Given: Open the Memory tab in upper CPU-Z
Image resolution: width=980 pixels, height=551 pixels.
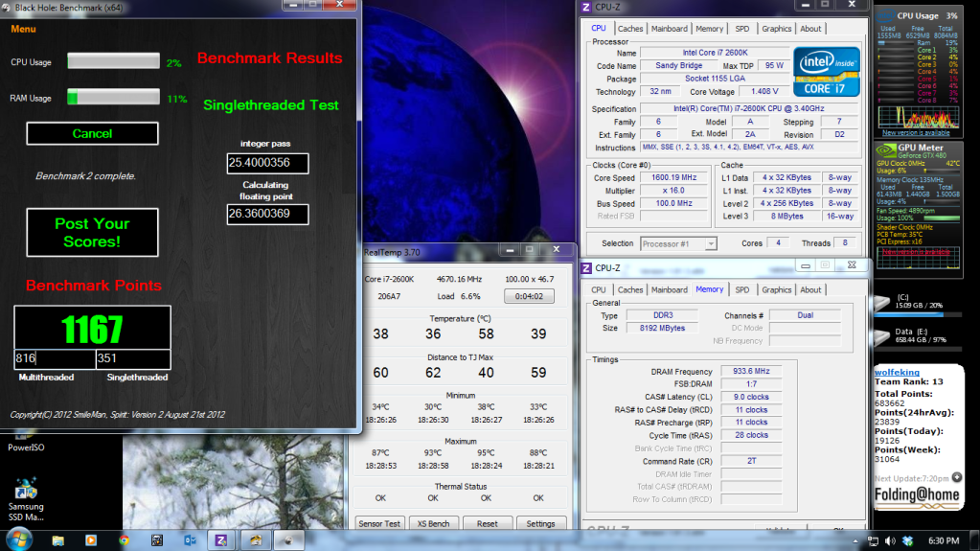Looking at the screenshot, I should pyautogui.click(x=710, y=29).
